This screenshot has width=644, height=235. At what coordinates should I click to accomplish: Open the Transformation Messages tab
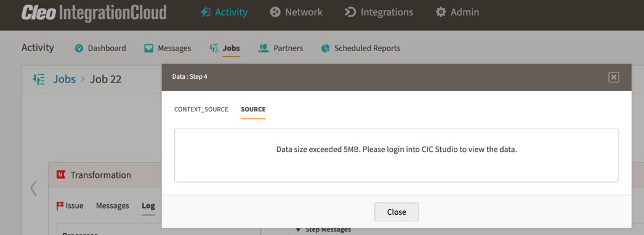point(113,206)
